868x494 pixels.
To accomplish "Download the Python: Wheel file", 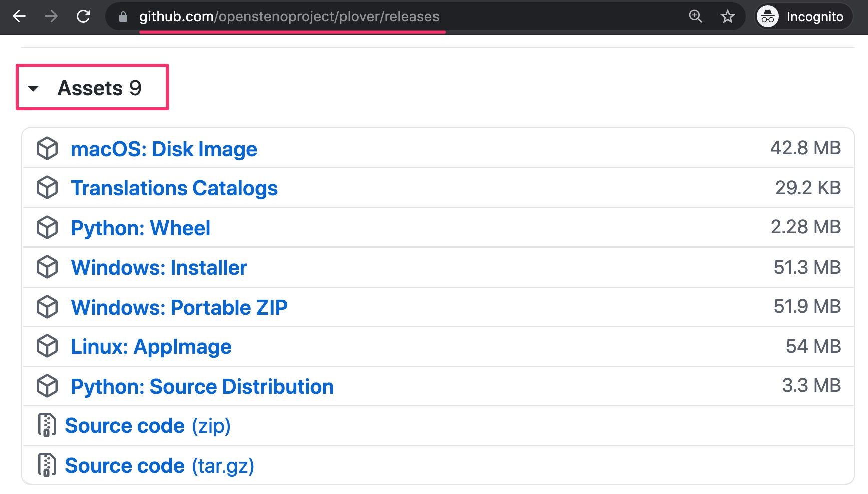I will pyautogui.click(x=140, y=228).
